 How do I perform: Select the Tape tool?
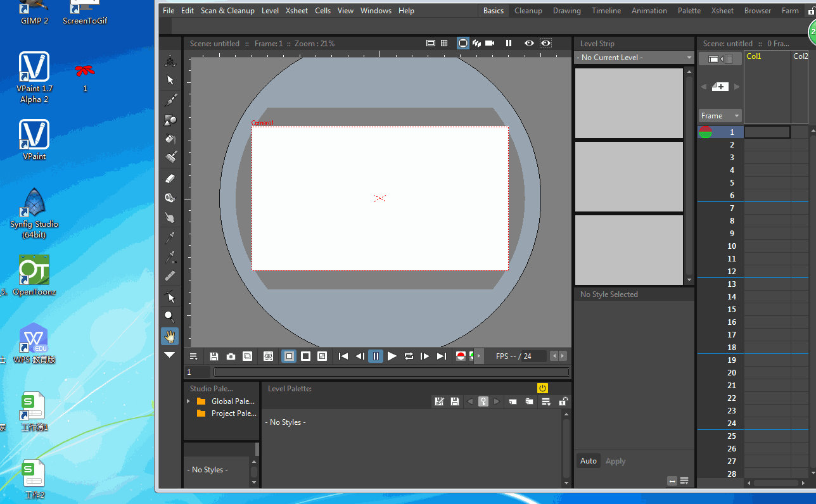(170, 198)
